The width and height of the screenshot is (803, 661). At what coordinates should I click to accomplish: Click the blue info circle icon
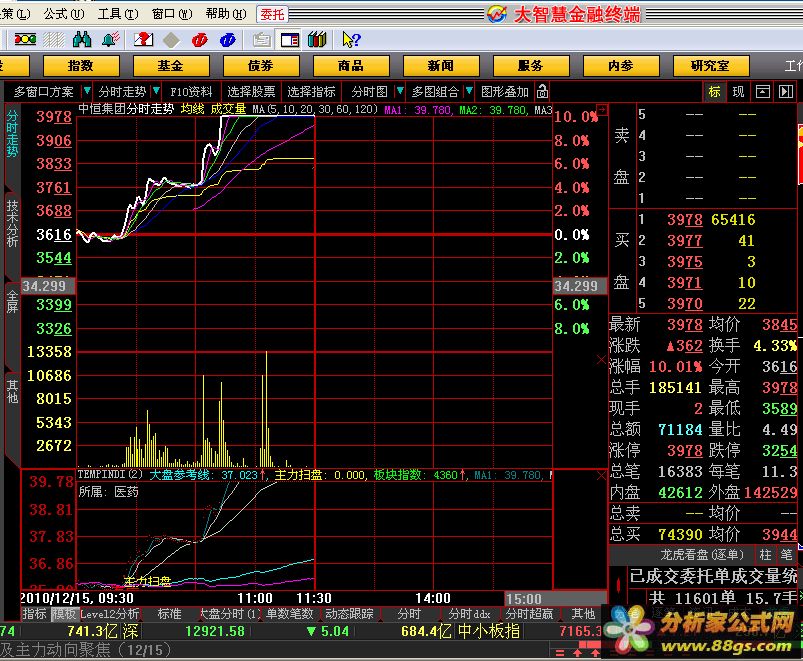[x=227, y=40]
